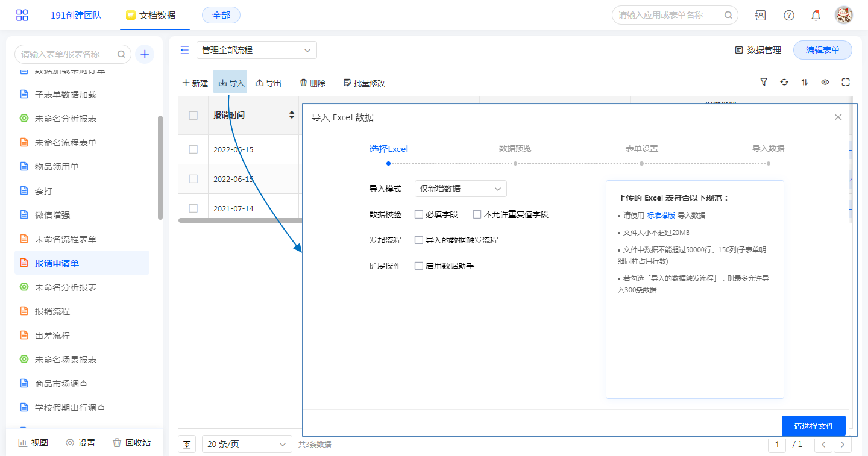Viewport: 868px width, 456px height.
Task: Click the notification bell icon
Action: 816,16
